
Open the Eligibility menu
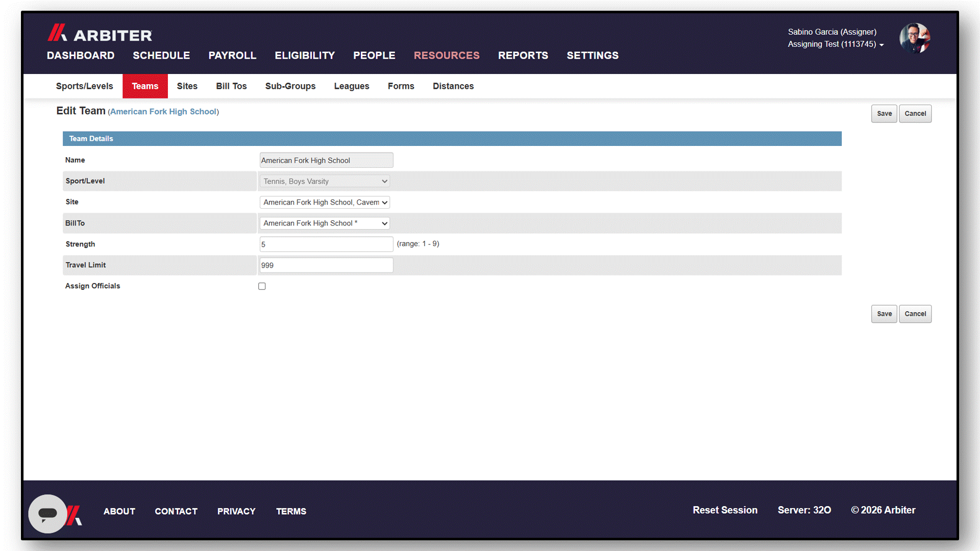pyautogui.click(x=305, y=55)
